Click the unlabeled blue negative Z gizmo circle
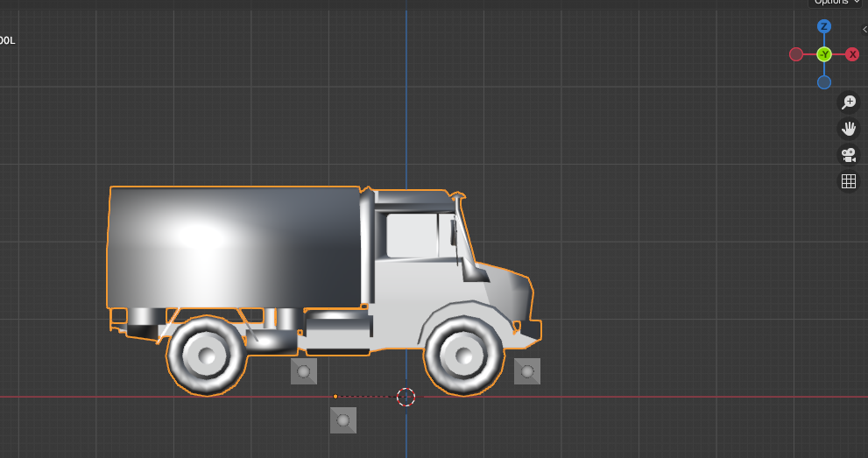Viewport: 868px width, 458px height. point(823,82)
